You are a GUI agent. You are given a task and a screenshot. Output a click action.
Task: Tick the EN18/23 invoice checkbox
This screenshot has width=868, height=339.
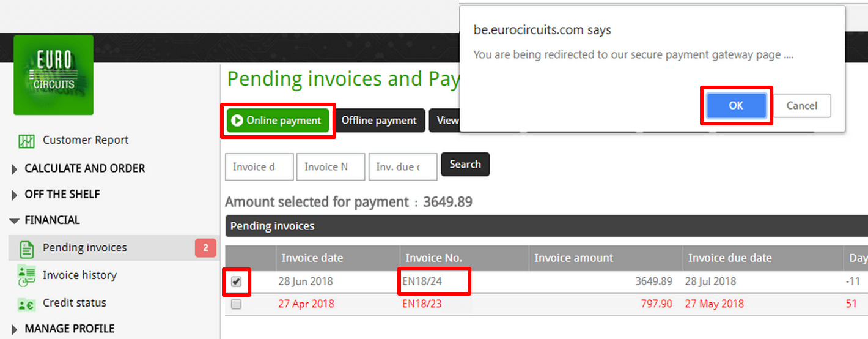point(237,304)
